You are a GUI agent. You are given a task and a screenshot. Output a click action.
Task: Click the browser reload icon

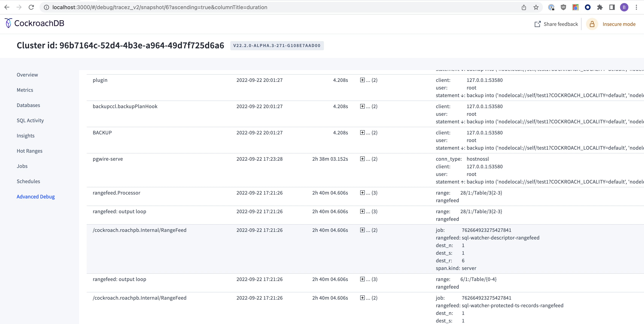31,7
